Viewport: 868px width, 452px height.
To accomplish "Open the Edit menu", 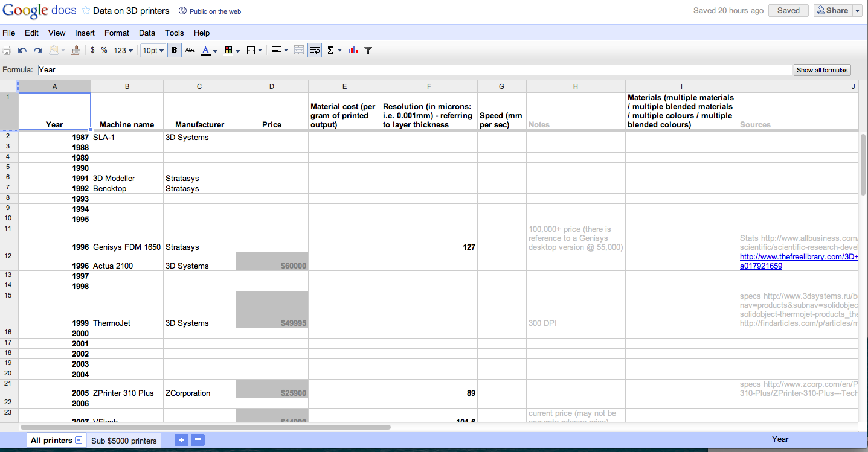I will tap(31, 33).
